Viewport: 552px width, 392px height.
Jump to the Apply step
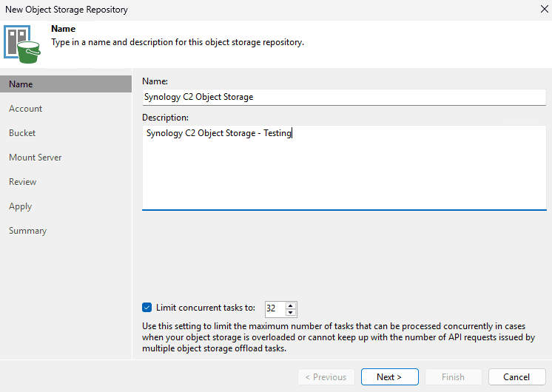click(x=20, y=206)
